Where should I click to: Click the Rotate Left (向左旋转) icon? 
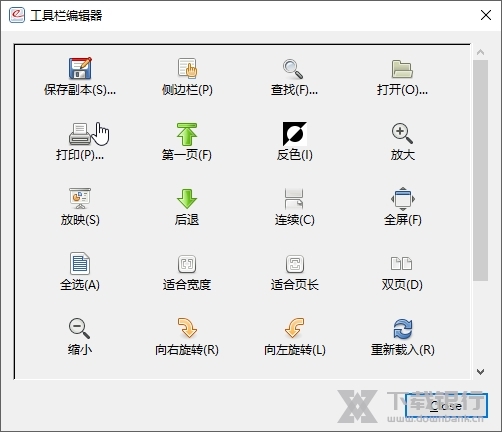[x=295, y=328]
